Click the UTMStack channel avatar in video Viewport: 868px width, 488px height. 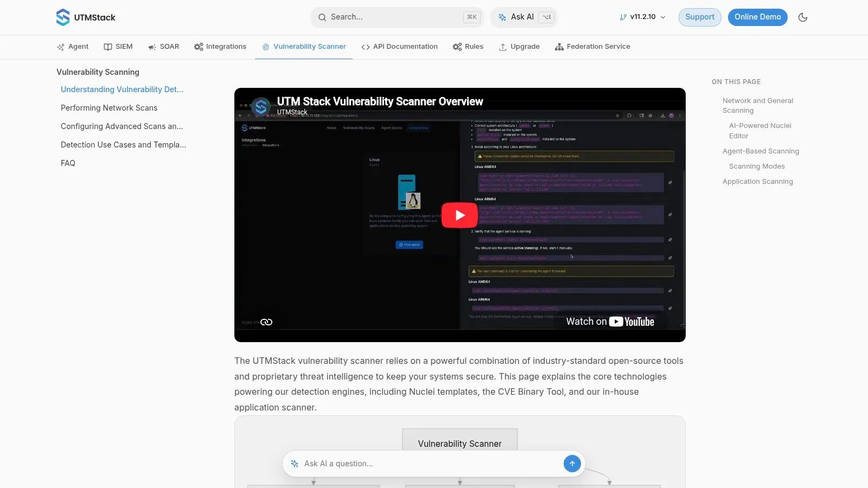pos(261,107)
